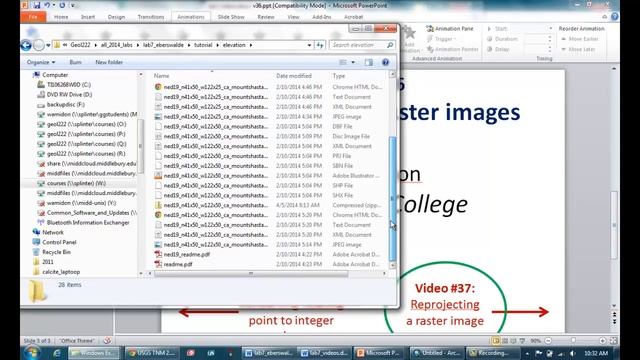Click the Fit slide to window icon
This screenshot has width=640, height=360.
tap(613, 340)
